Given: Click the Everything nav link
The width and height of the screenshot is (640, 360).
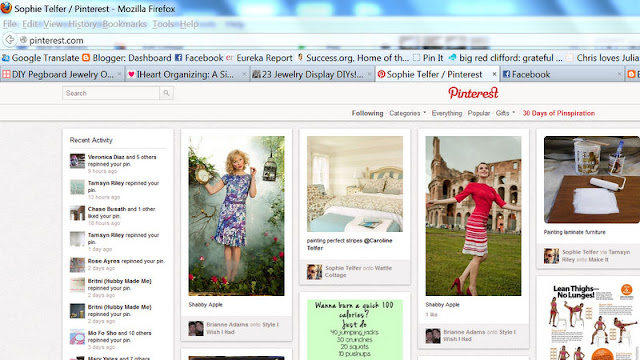Looking at the screenshot, I should point(447,113).
